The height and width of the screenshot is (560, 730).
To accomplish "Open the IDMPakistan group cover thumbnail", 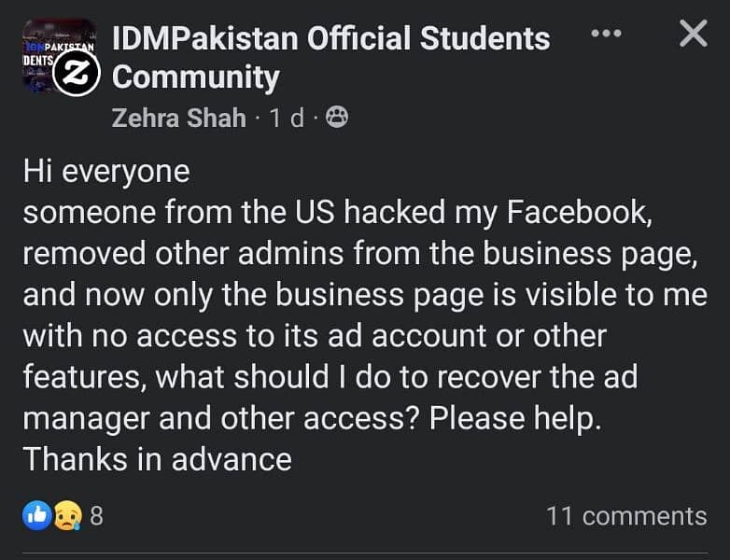I will (42, 51).
